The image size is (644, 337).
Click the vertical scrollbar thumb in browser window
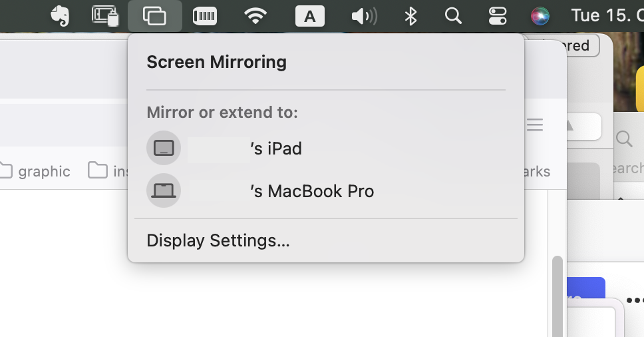pos(557,296)
